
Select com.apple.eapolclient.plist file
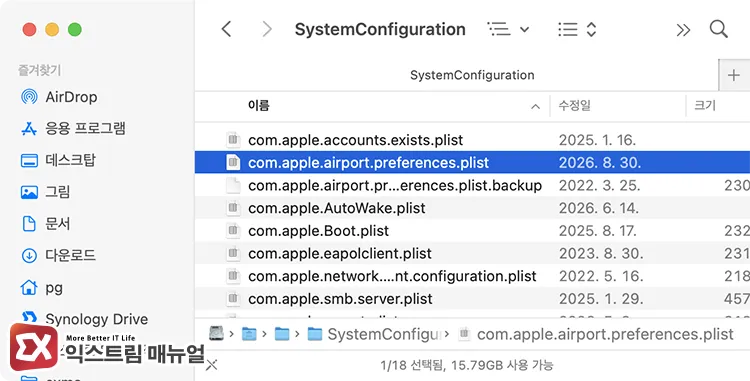[x=340, y=253]
